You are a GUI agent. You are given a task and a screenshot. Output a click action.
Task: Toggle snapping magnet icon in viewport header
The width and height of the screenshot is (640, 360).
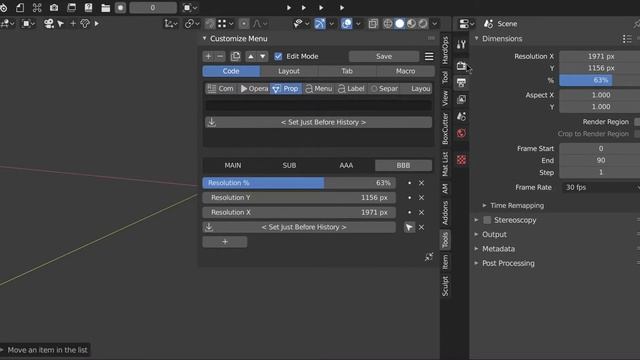tap(210, 24)
